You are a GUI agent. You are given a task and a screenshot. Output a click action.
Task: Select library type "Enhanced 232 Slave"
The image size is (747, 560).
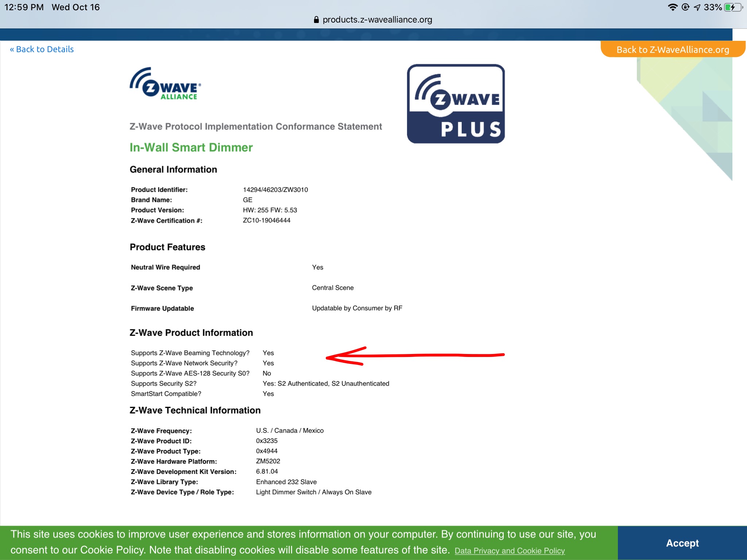286,482
